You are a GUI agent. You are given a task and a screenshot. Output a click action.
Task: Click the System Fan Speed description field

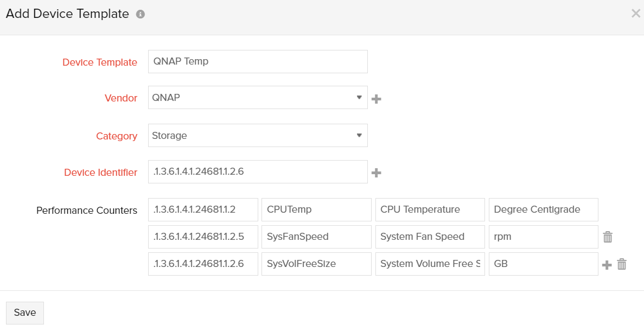[x=430, y=237]
